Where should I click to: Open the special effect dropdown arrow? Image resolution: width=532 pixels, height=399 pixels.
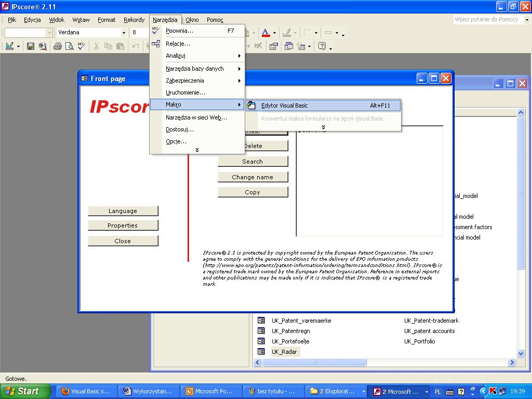point(337,33)
